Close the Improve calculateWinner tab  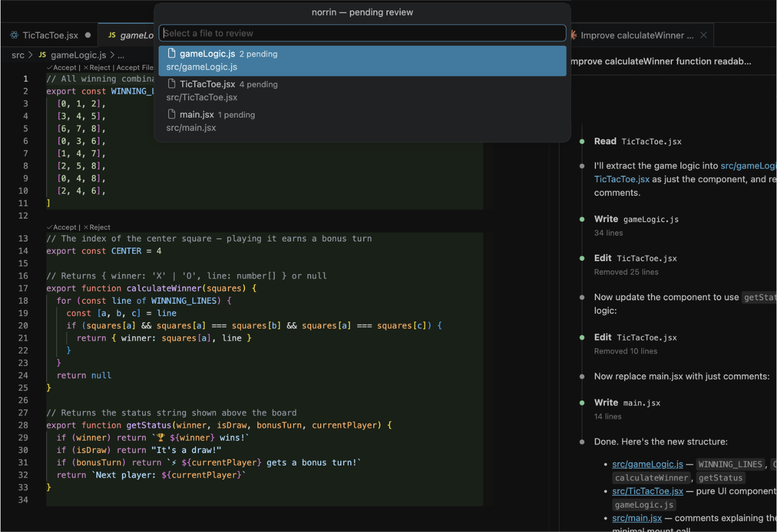pos(704,35)
